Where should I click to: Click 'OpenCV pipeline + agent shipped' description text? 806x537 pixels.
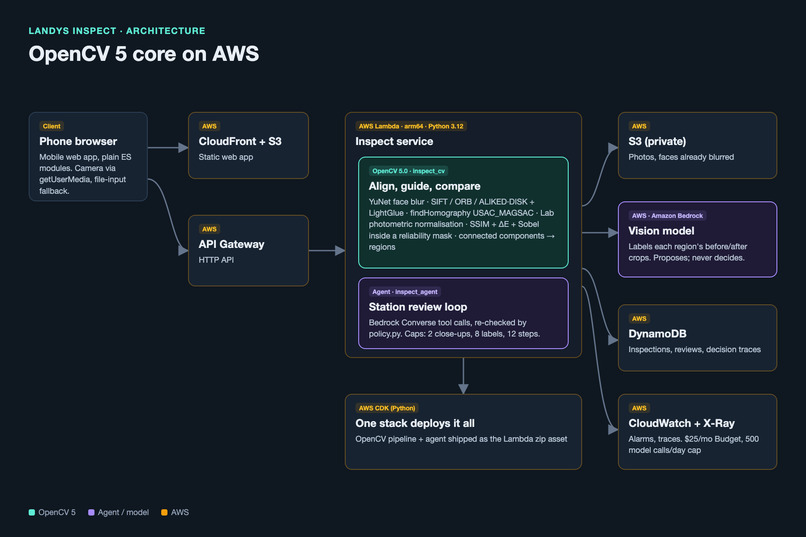click(x=461, y=439)
